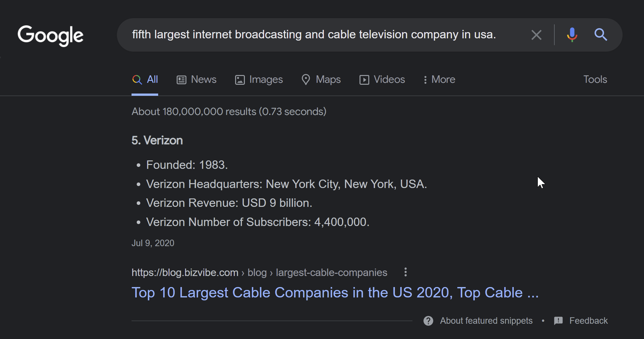Open the Google logo homepage
Image resolution: width=644 pixels, height=339 pixels.
click(x=51, y=35)
